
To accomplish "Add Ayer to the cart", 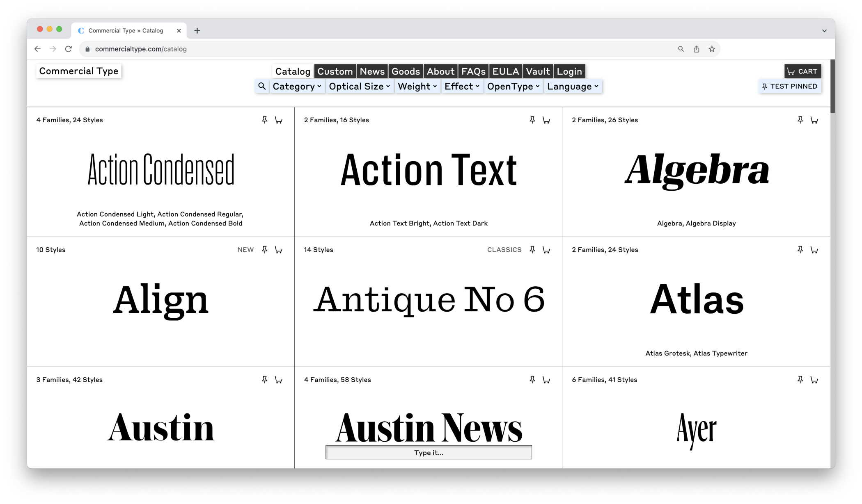I will point(814,379).
